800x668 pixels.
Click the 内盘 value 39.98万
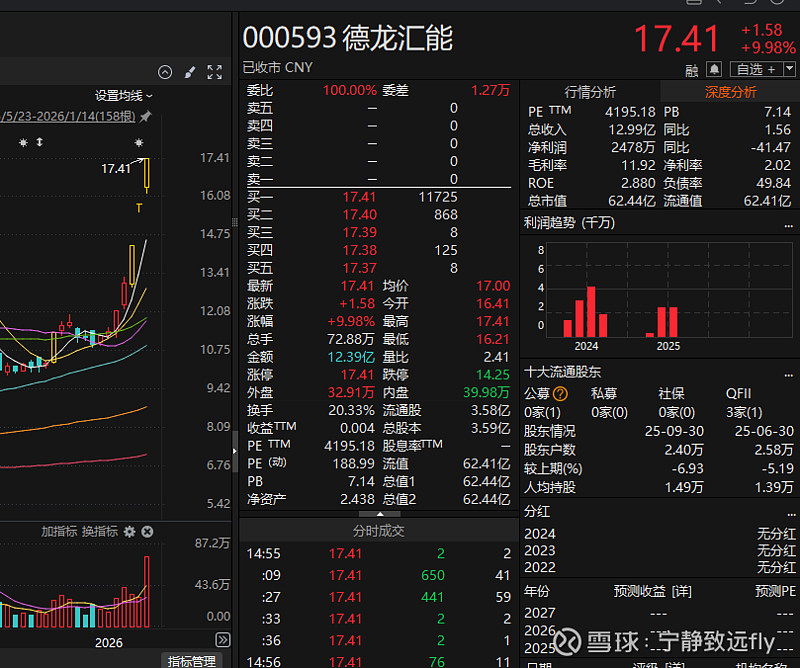click(x=486, y=392)
